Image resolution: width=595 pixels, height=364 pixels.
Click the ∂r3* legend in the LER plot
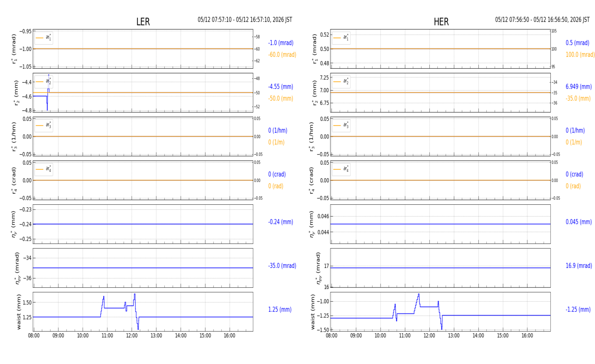[44, 126]
